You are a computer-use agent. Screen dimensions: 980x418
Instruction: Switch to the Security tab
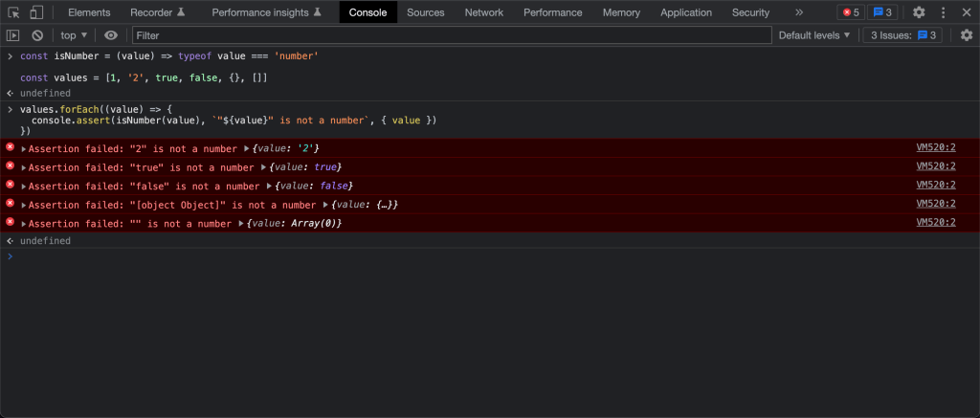750,12
